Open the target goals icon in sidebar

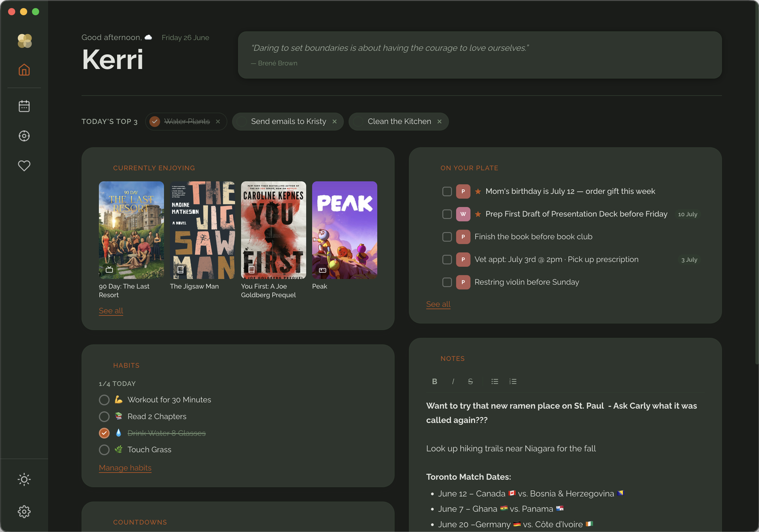pos(24,136)
